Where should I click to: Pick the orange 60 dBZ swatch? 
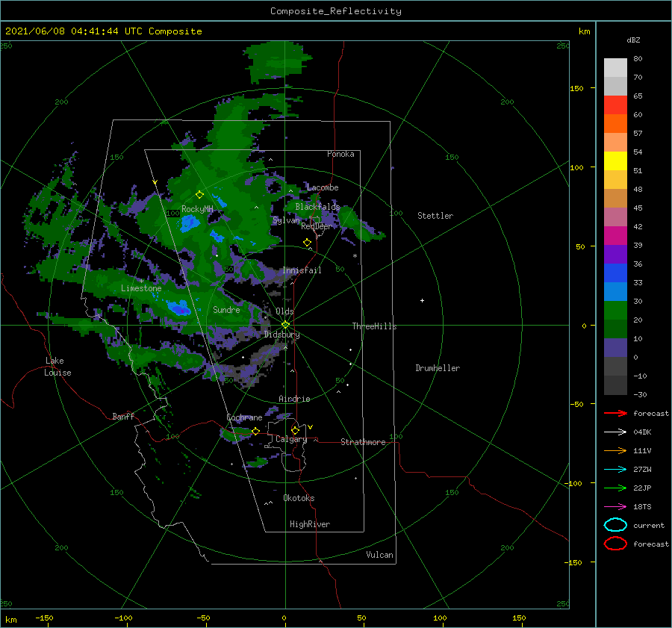tap(615, 123)
